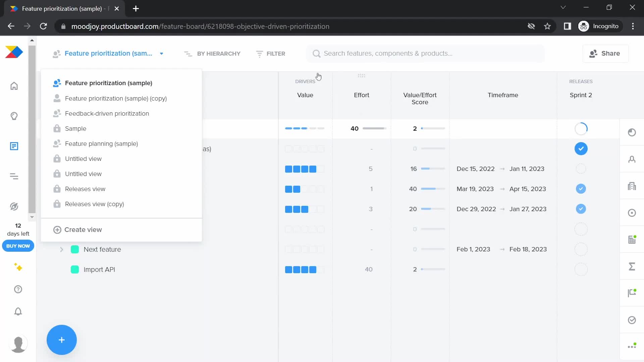Open the browser tab search chevron

click(x=563, y=7)
